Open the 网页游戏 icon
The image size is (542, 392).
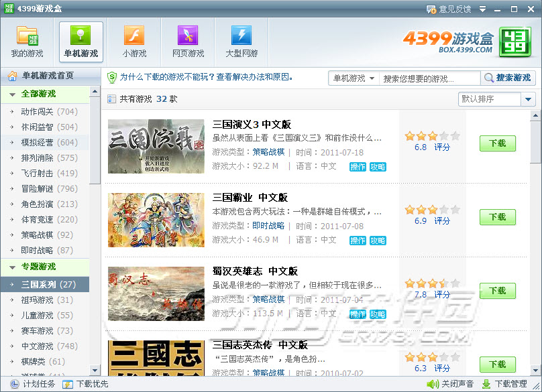click(x=188, y=36)
